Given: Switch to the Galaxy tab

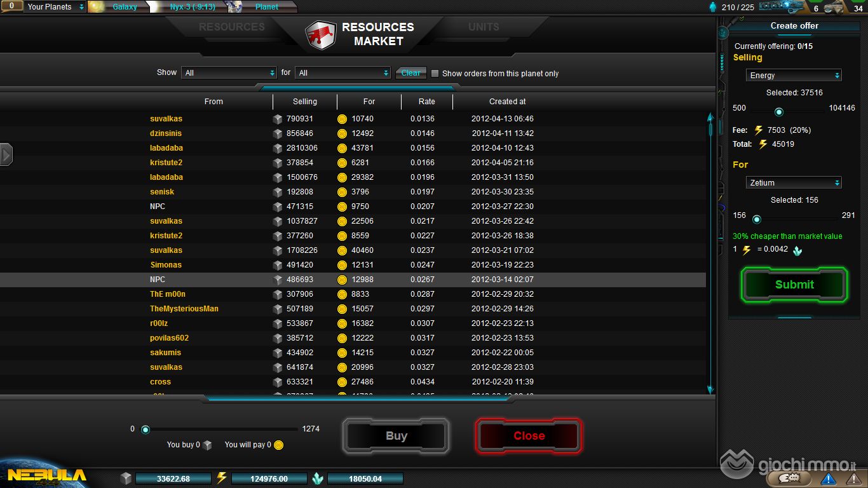Looking at the screenshot, I should 125,7.
